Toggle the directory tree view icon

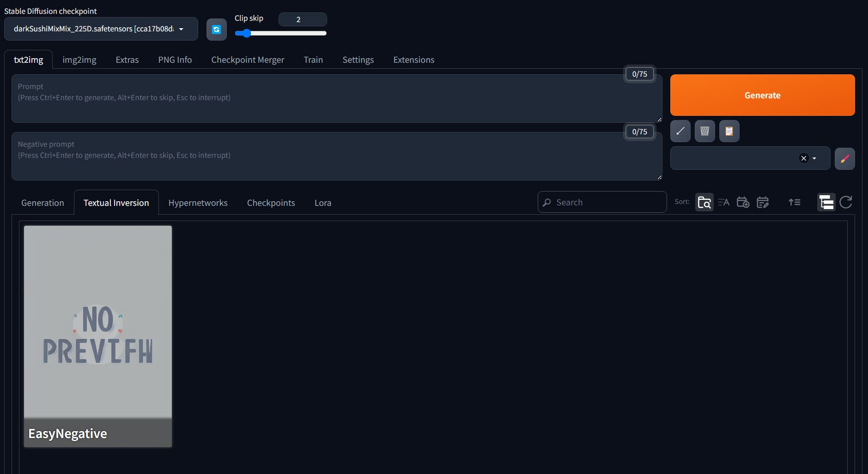pos(826,202)
